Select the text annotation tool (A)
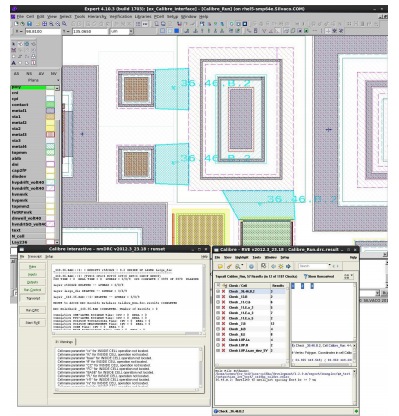This screenshot has width=399, height=416. click(14, 63)
